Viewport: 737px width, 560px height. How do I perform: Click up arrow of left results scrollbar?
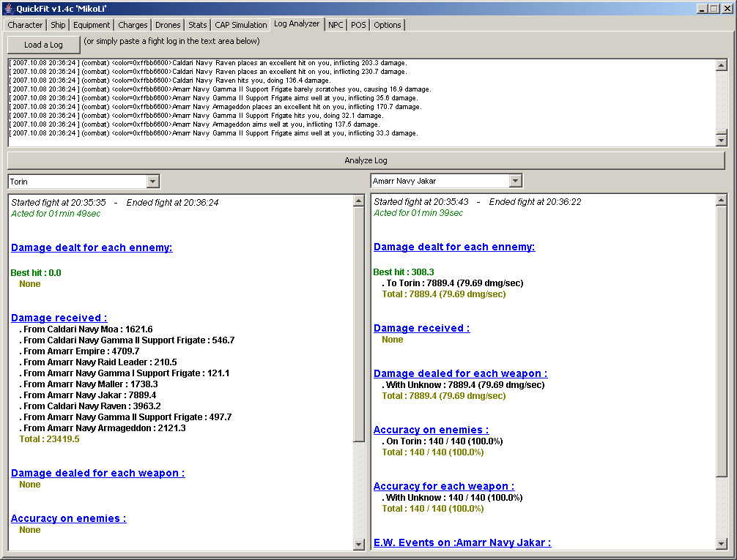[359, 201]
